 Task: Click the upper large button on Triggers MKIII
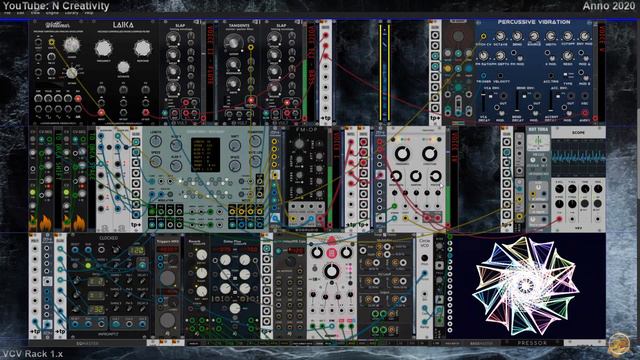point(167,278)
